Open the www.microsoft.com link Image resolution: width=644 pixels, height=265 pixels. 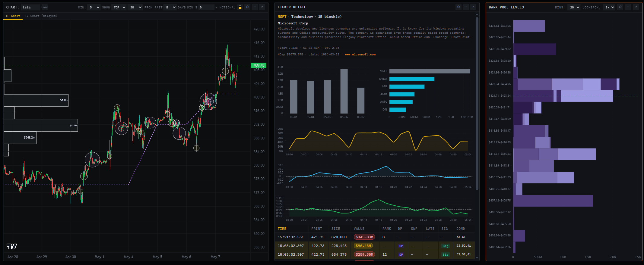pos(360,55)
